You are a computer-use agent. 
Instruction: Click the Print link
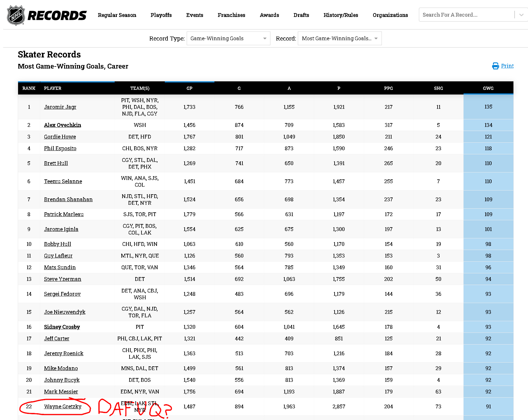(x=507, y=66)
